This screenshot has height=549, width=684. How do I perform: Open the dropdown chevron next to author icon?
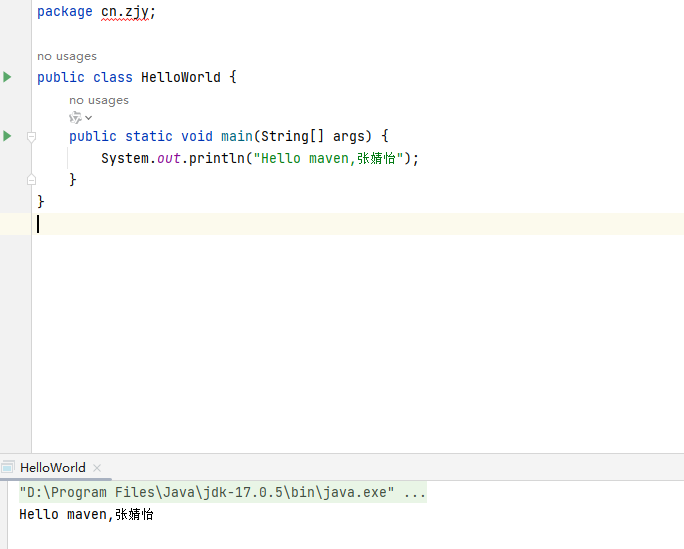click(x=89, y=118)
